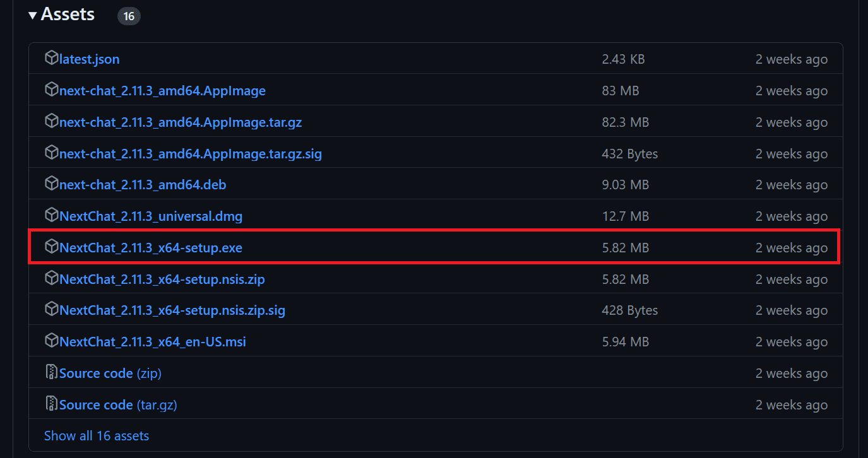Viewport: 868px width, 458px height.
Task: Click package icon beside NextChat_2.11.3_x64_en-US.msi
Action: [x=51, y=341]
